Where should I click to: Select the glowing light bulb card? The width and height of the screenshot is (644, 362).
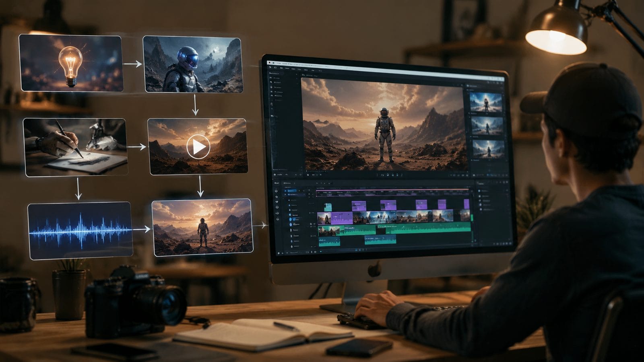(71, 63)
